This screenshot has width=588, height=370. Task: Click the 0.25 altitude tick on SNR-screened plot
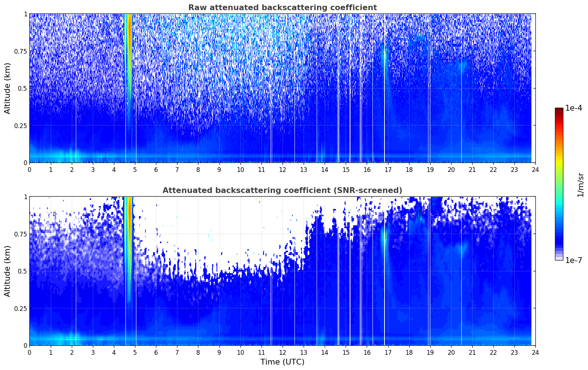pyautogui.click(x=20, y=308)
